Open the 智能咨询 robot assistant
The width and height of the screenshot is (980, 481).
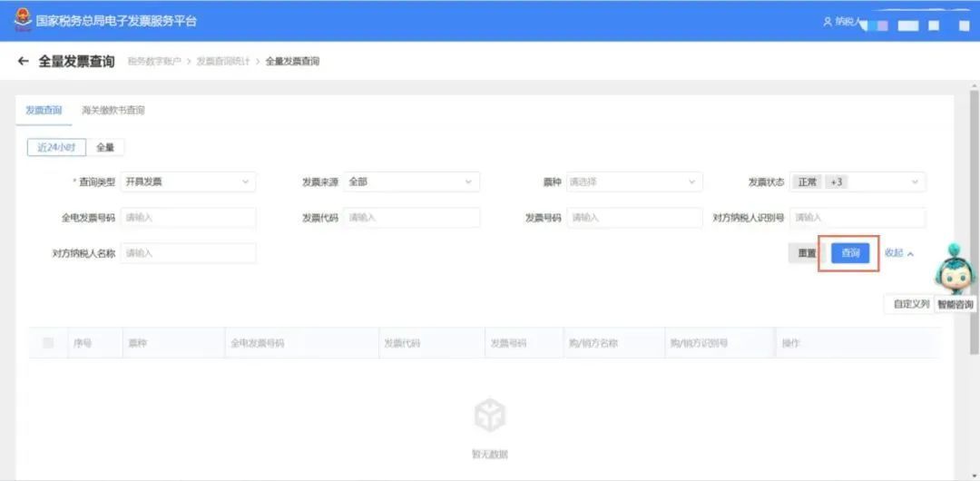[954, 271]
